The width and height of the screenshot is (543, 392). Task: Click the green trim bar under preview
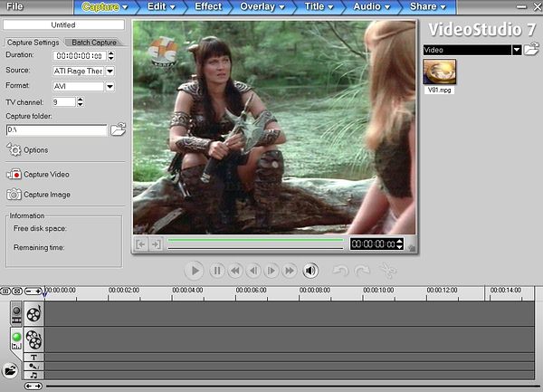point(255,240)
